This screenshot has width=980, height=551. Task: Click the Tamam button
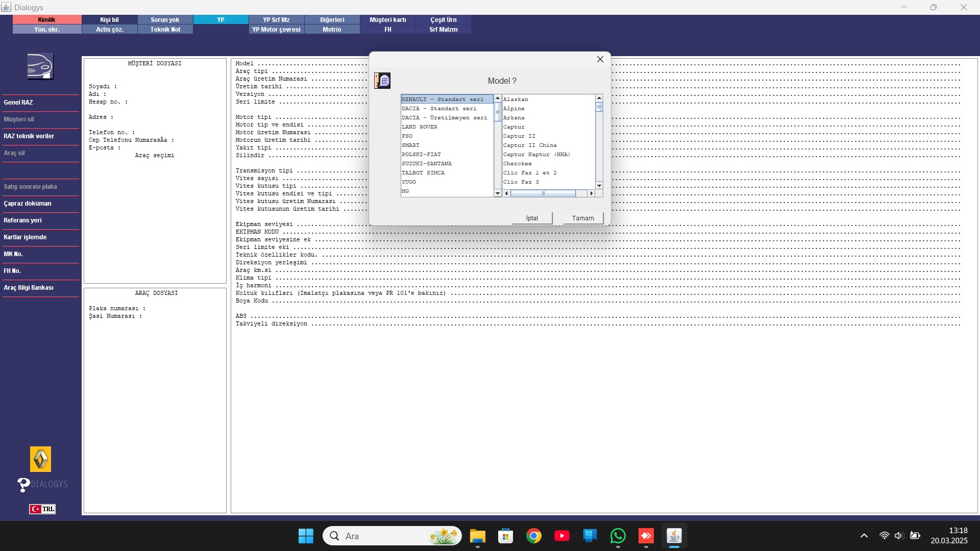tap(583, 218)
